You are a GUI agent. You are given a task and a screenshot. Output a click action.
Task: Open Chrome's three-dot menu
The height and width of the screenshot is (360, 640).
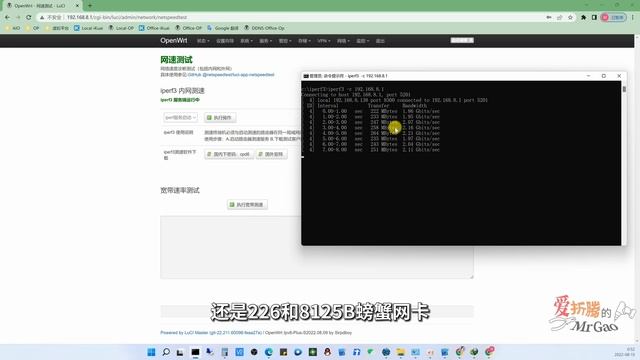[x=633, y=18]
